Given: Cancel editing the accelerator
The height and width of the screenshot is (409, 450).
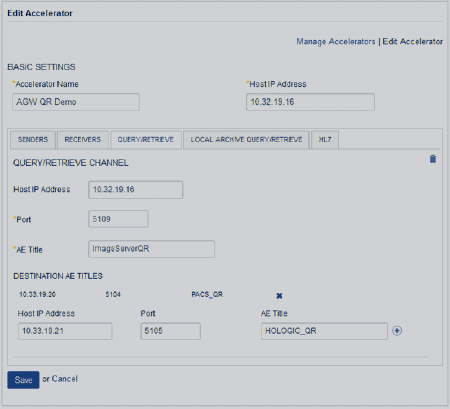Looking at the screenshot, I should coord(65,379).
